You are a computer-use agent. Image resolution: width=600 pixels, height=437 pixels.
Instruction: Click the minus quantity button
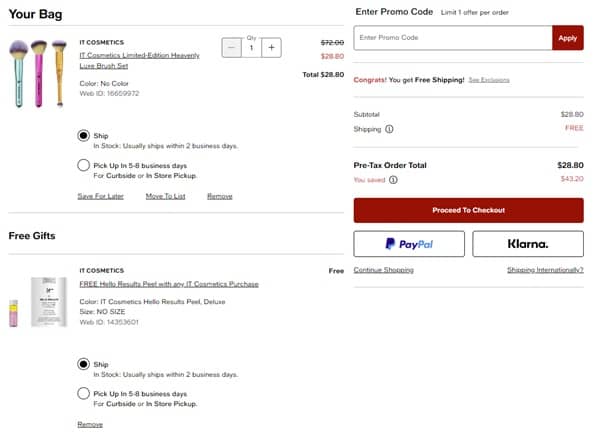point(232,47)
